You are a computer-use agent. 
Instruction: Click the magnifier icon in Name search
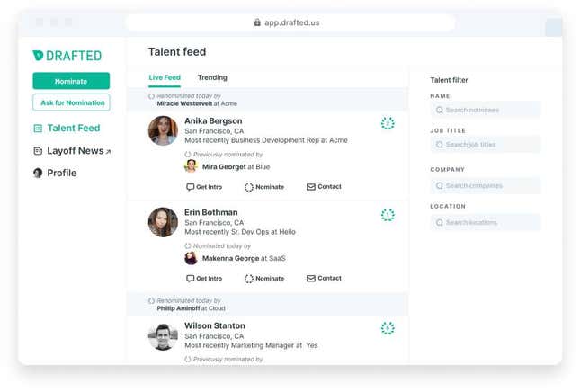click(440, 111)
